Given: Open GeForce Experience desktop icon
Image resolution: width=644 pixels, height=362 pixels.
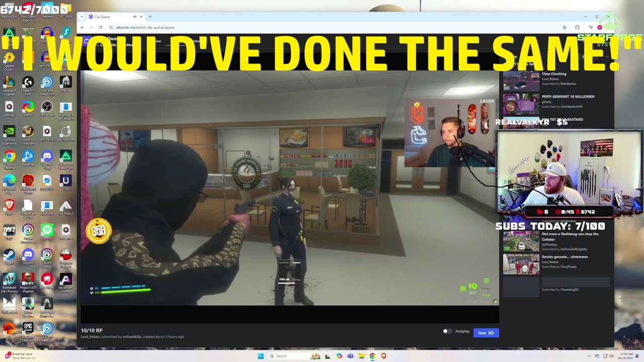Looking at the screenshot, I should pos(9,134).
